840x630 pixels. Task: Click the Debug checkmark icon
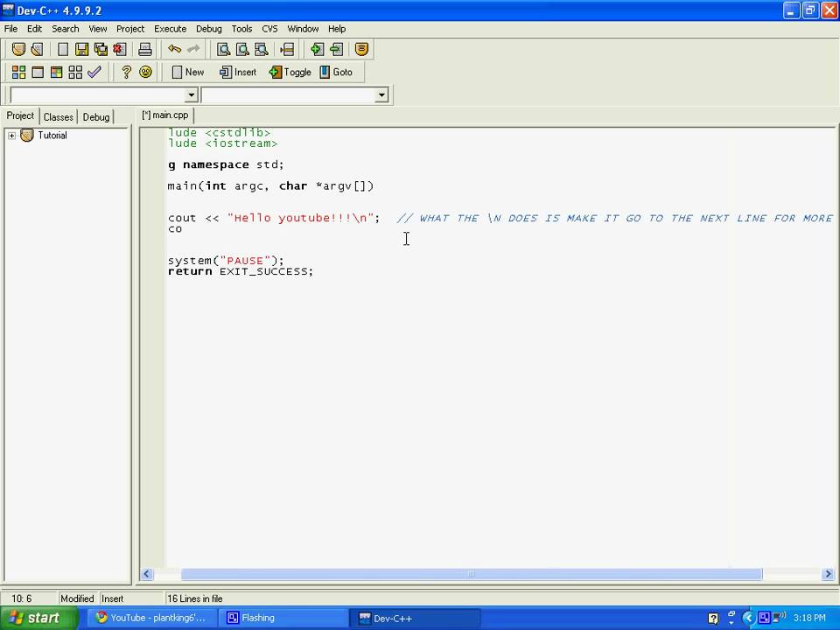point(94,72)
